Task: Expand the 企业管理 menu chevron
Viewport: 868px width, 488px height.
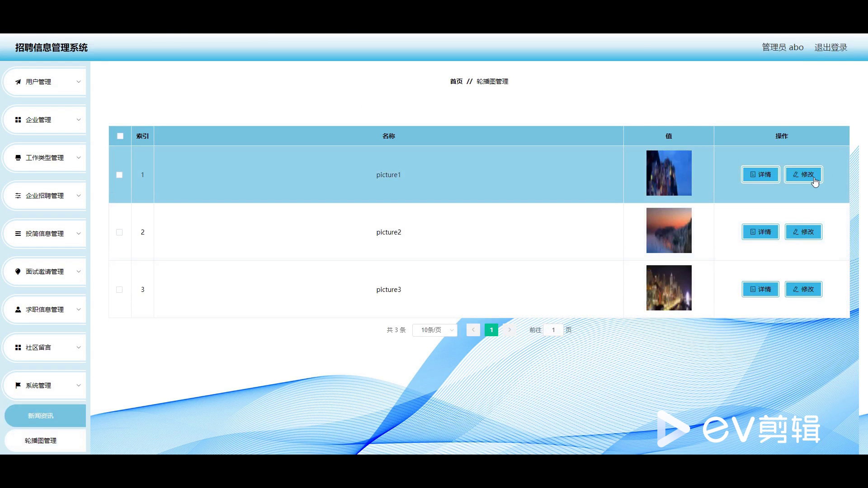Action: click(79, 120)
